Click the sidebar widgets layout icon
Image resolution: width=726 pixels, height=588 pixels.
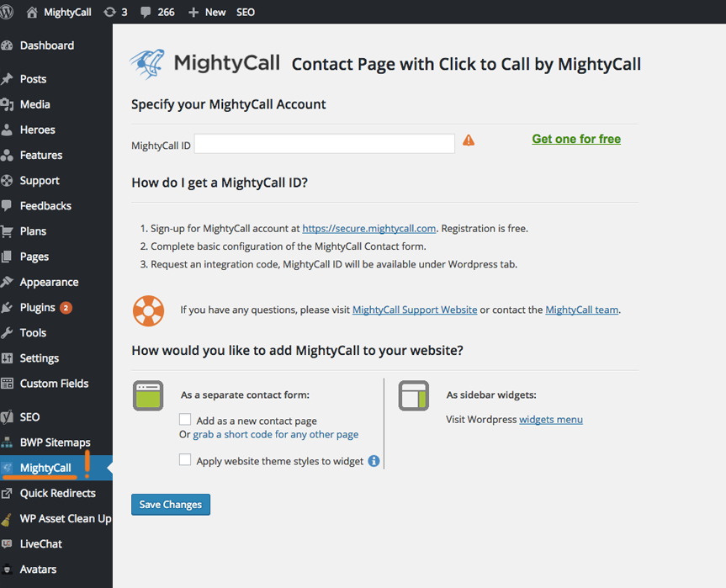413,396
